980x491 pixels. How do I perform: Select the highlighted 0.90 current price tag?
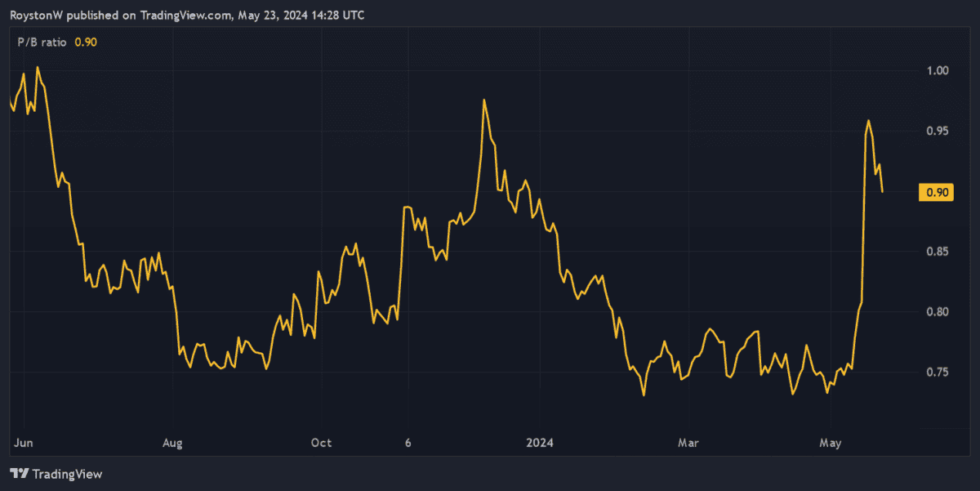click(x=934, y=193)
